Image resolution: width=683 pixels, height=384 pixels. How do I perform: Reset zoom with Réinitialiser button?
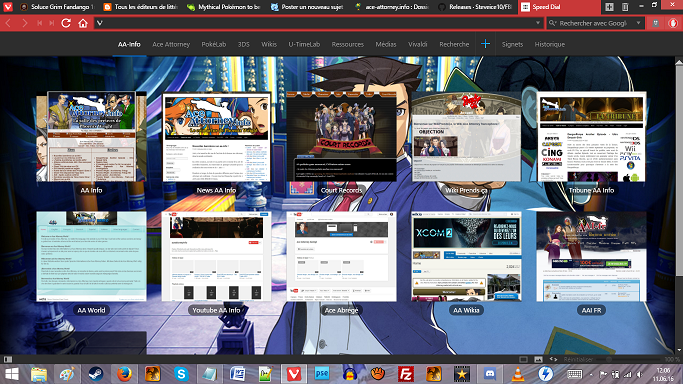pos(578,359)
